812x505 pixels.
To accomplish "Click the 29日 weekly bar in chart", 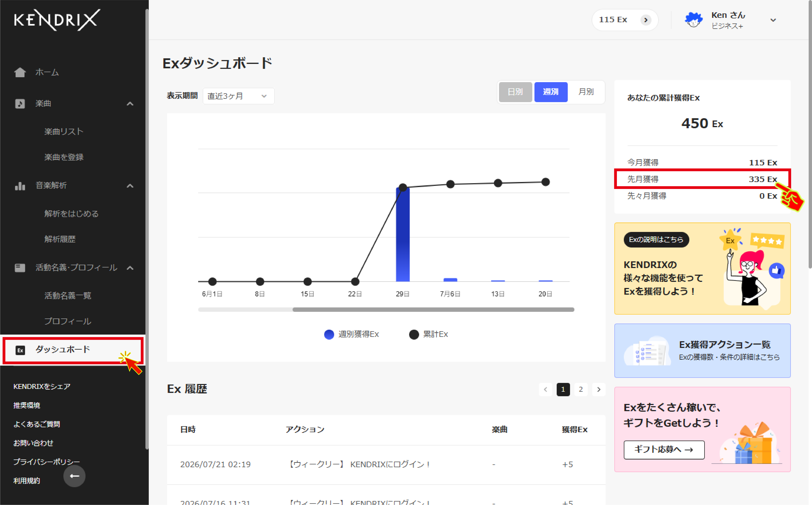I will pyautogui.click(x=403, y=234).
